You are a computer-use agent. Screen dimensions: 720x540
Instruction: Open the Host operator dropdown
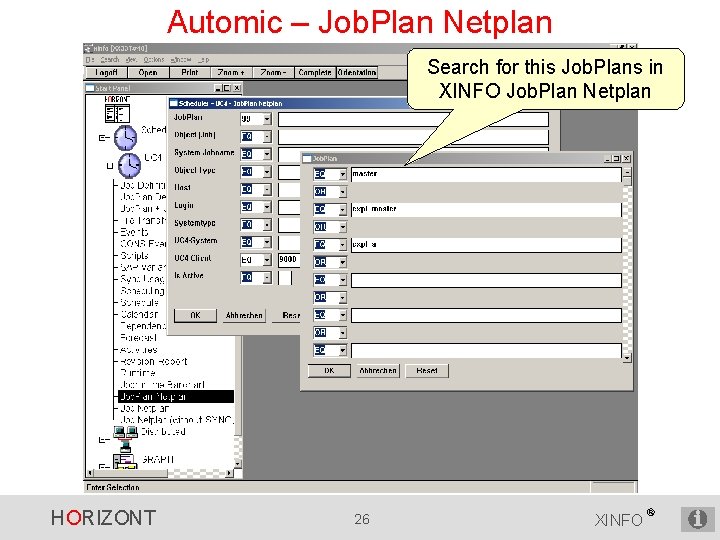(x=267, y=189)
